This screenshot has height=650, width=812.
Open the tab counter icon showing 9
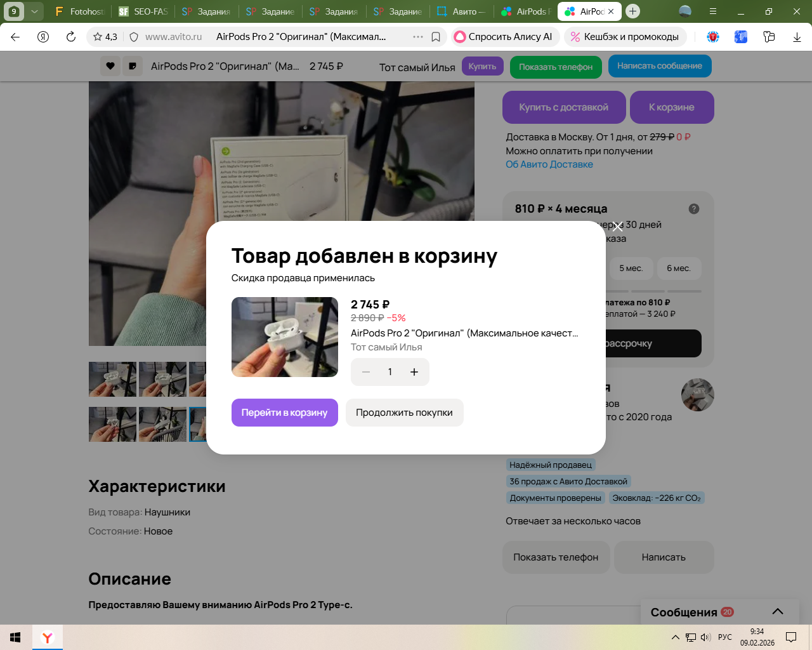[x=14, y=11]
